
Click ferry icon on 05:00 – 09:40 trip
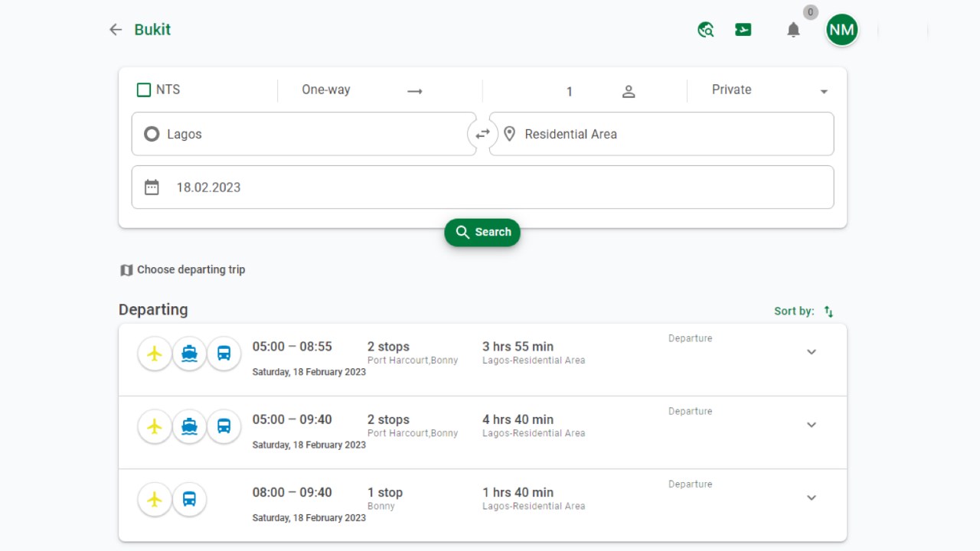(x=189, y=426)
